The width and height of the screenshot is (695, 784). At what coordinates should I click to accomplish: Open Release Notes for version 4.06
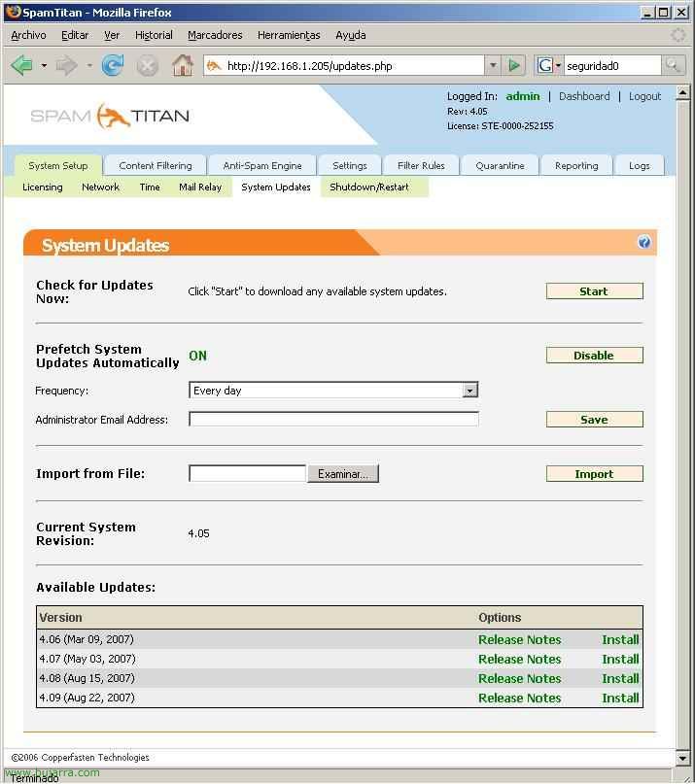[519, 639]
